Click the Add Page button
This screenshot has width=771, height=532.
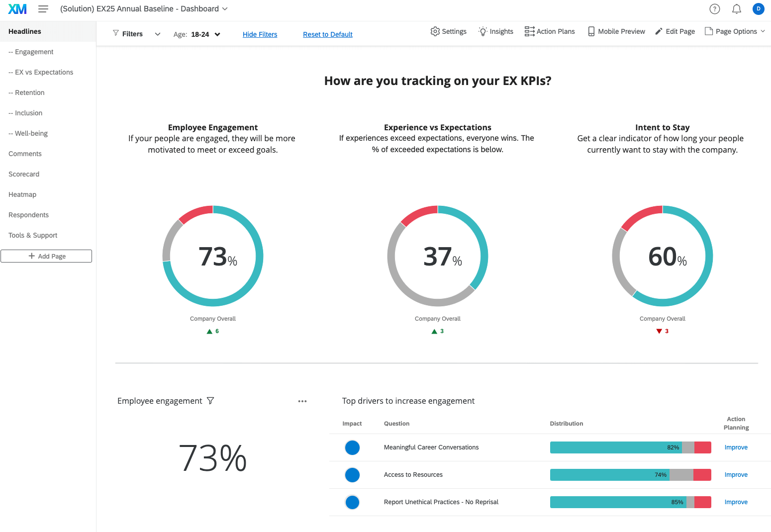tap(46, 256)
